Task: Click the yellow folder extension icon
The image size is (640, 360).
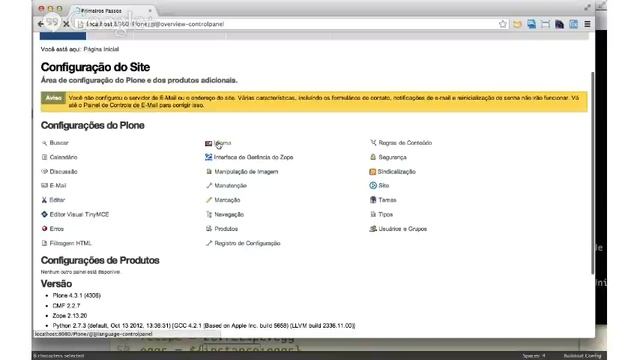Action: pyautogui.click(x=517, y=24)
